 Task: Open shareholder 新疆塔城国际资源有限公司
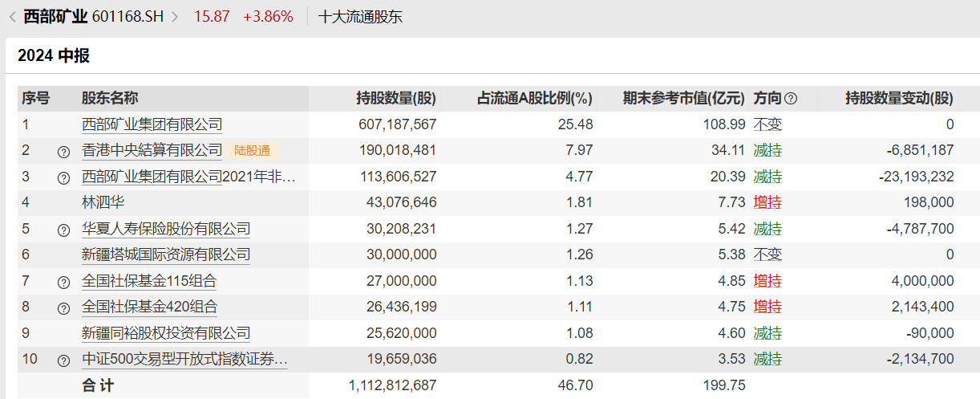click(166, 254)
